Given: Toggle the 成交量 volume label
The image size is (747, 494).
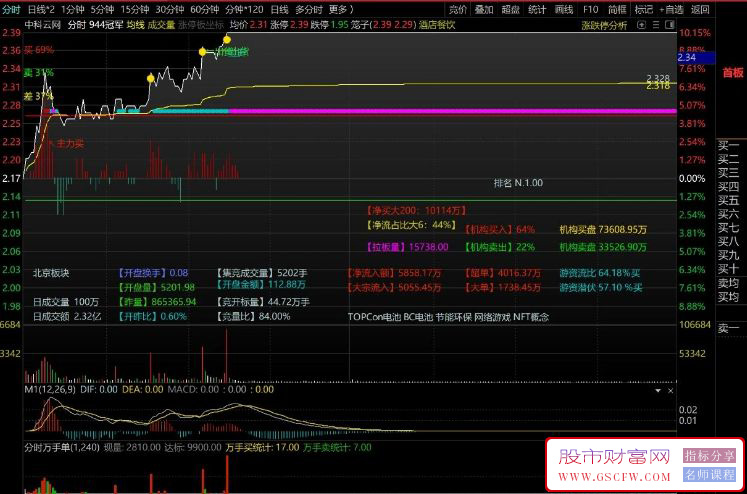Looking at the screenshot, I should click(161, 25).
